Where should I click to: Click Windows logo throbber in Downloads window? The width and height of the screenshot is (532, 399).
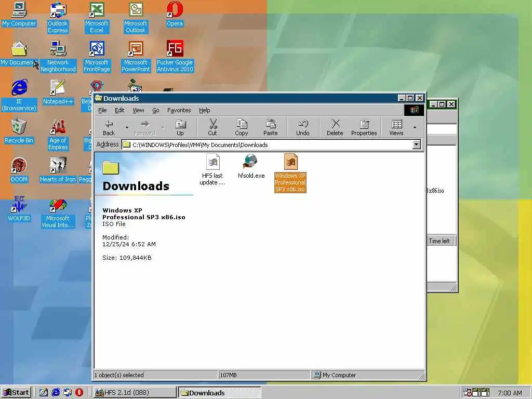tap(414, 110)
